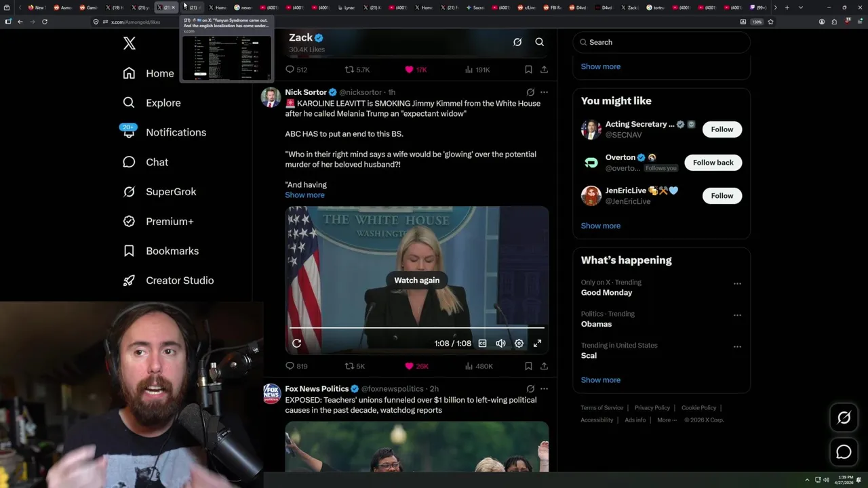Expand Nick Sortor post with Show more
Viewport: 868px width, 488px height.
tap(304, 195)
